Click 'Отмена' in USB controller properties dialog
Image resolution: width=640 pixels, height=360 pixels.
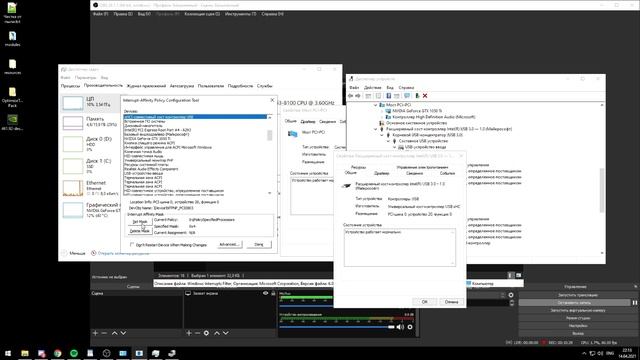(451, 302)
